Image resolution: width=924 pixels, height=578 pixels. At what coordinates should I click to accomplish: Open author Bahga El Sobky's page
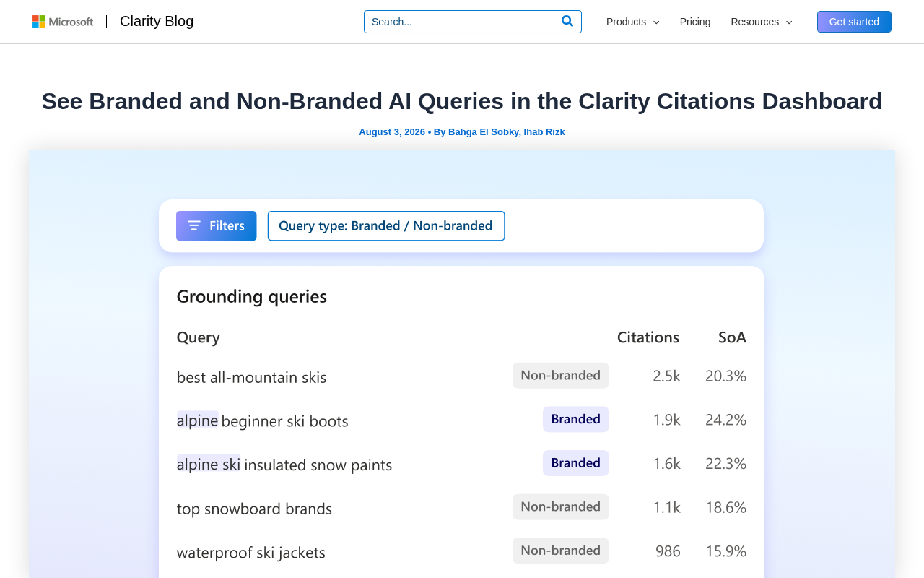point(483,132)
